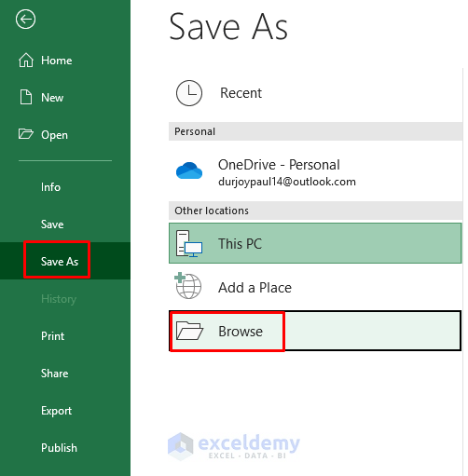Select This PC location
The image size is (468, 476).
click(315, 243)
